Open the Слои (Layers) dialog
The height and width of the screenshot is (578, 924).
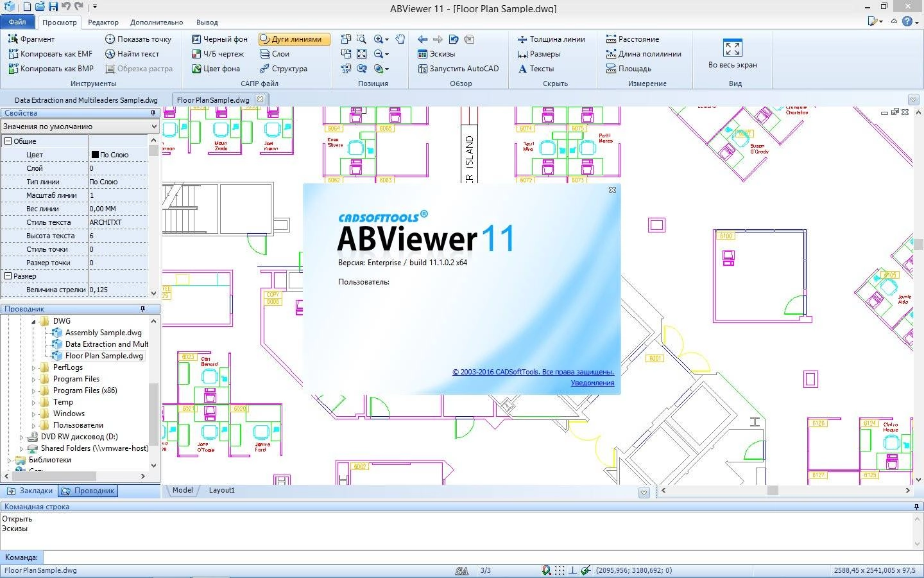tap(275, 54)
